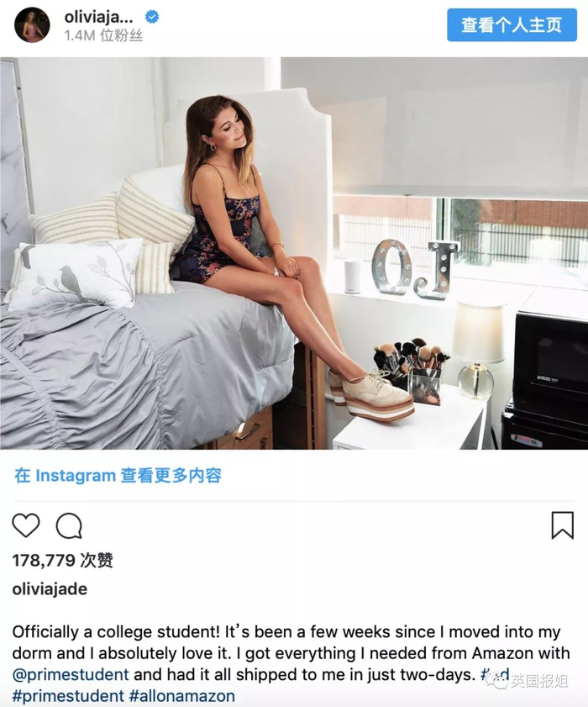Open the oliviajade profile avatar
The height and width of the screenshot is (707, 588).
[32, 24]
